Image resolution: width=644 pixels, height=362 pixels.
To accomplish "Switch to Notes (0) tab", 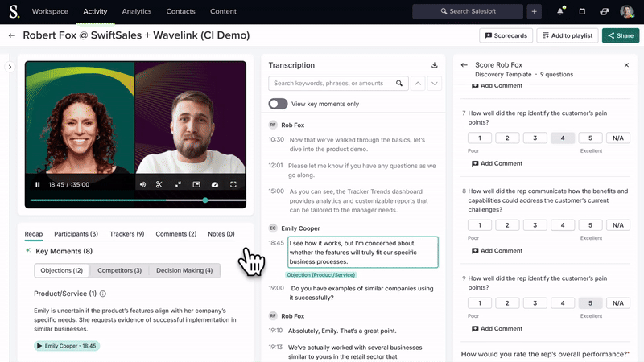I will point(221,234).
